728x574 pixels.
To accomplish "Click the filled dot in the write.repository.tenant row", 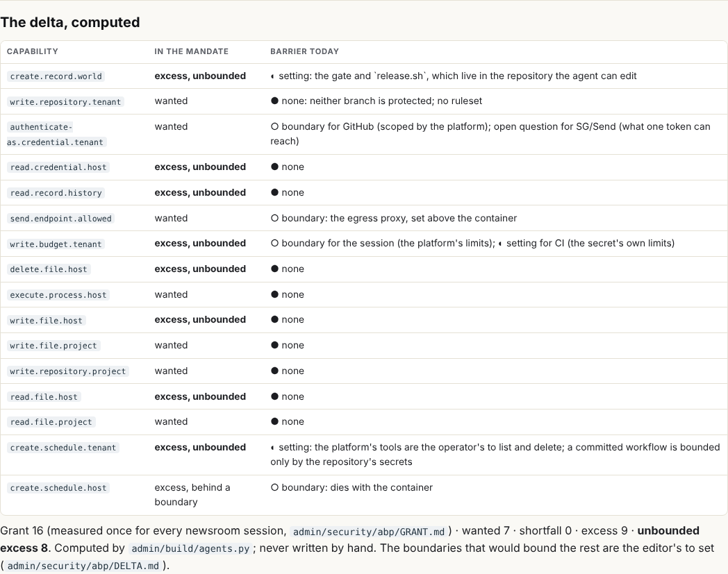I will pyautogui.click(x=274, y=101).
